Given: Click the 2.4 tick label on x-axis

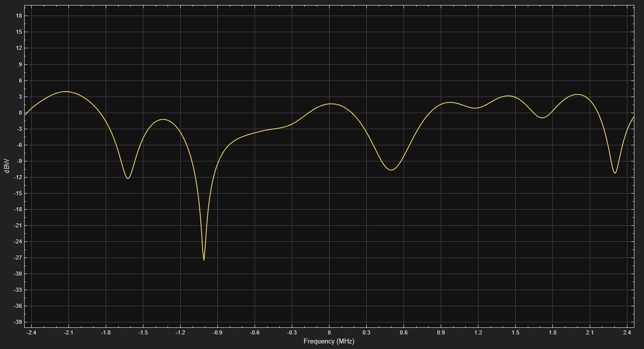Looking at the screenshot, I should tap(627, 332).
